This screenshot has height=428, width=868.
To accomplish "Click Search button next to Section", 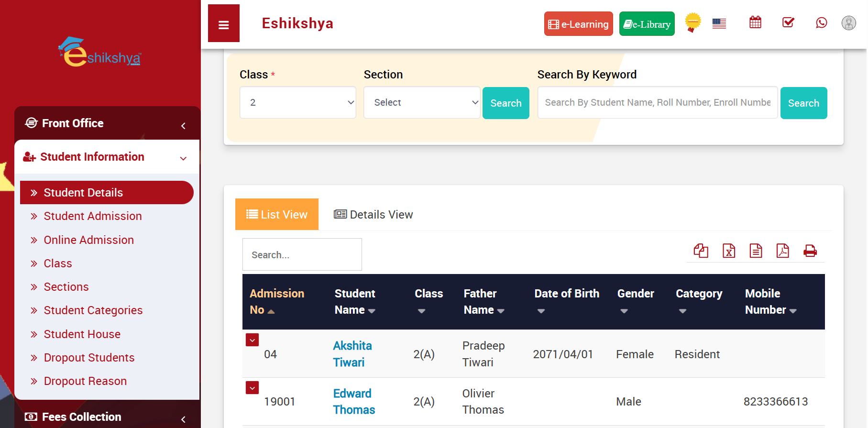I will tap(505, 103).
